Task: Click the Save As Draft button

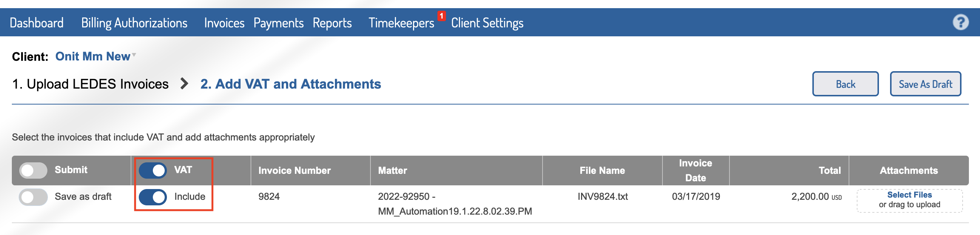Action: (x=925, y=84)
